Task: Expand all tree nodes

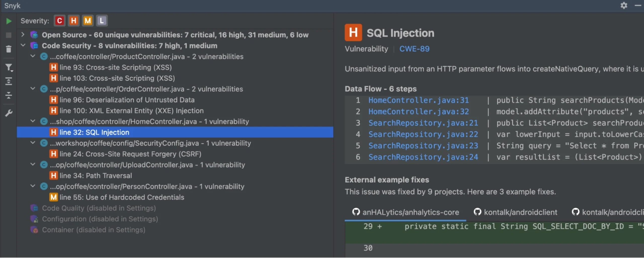Action: click(9, 81)
